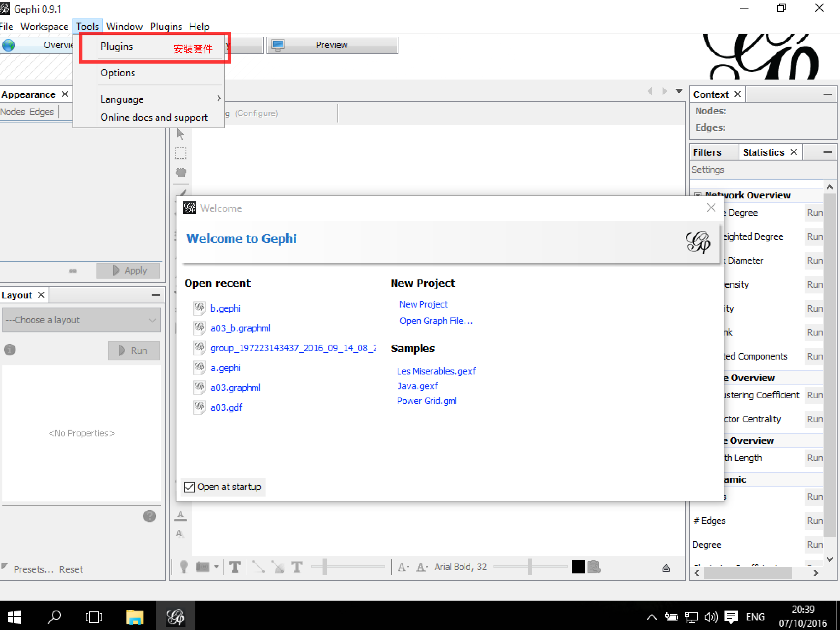The image size is (840, 630).
Task: Close the Layout panel tab
Action: [41, 295]
